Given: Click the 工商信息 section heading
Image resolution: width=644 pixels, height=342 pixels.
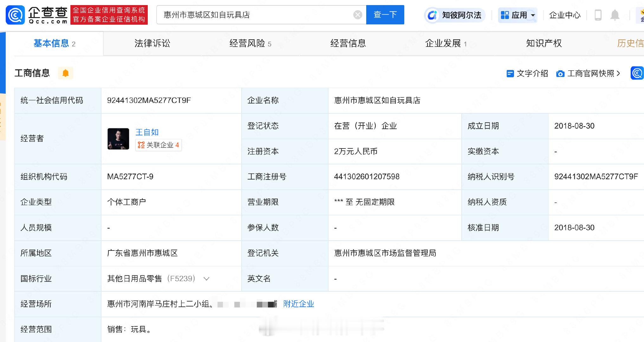Looking at the screenshot, I should coord(32,73).
